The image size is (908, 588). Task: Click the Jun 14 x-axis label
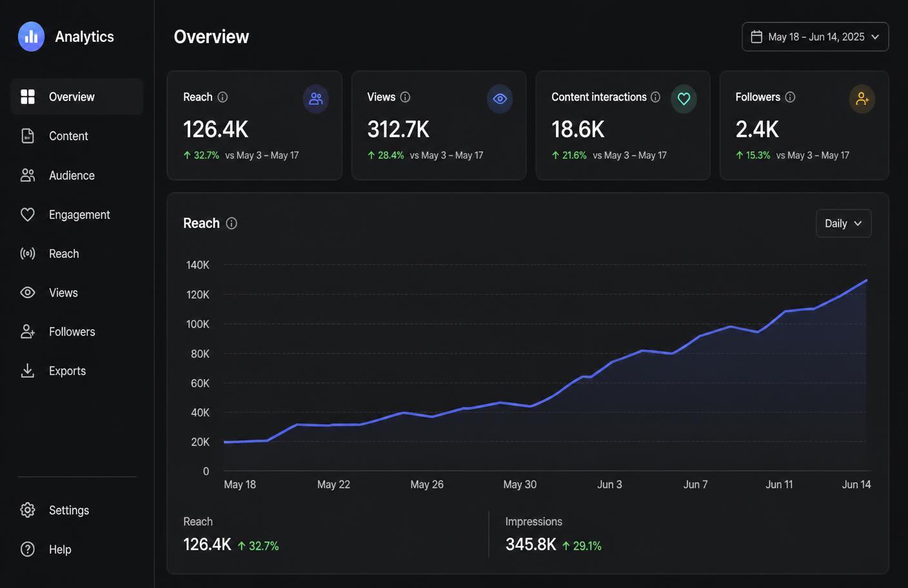(856, 484)
